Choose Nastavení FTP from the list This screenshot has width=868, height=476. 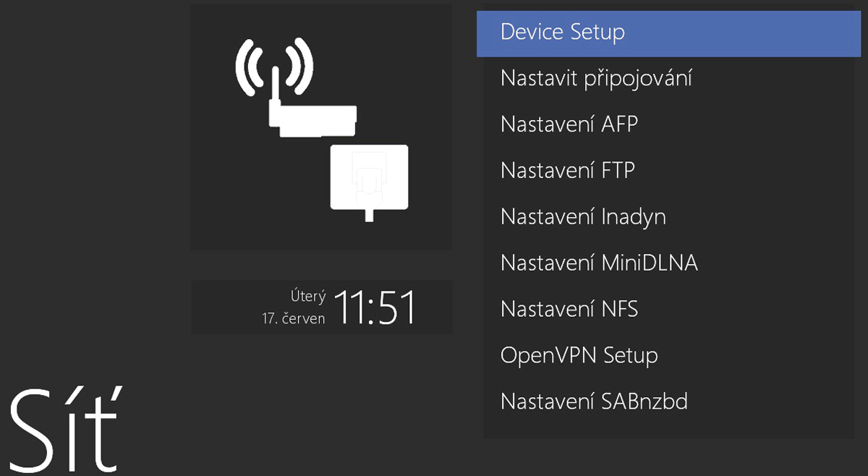tap(567, 171)
